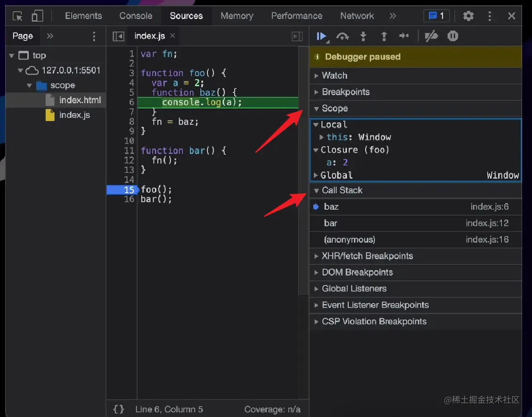Open index.js:12 source link
Screen dimensions: 532x417
(x=487, y=223)
